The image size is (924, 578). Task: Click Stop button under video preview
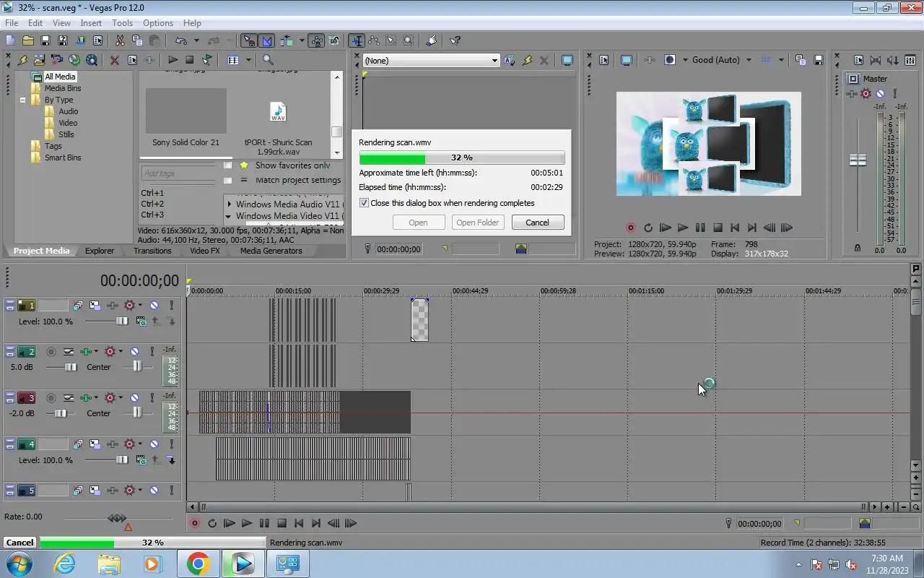click(718, 228)
